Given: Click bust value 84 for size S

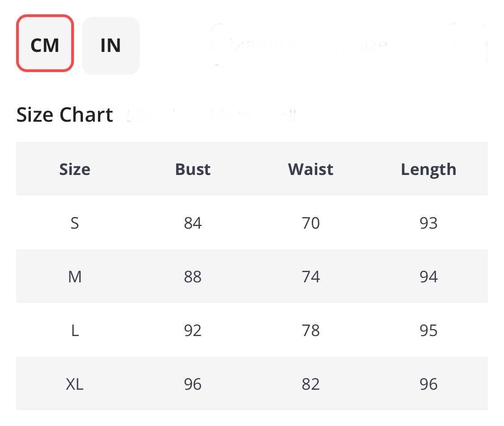Looking at the screenshot, I should point(193,223).
